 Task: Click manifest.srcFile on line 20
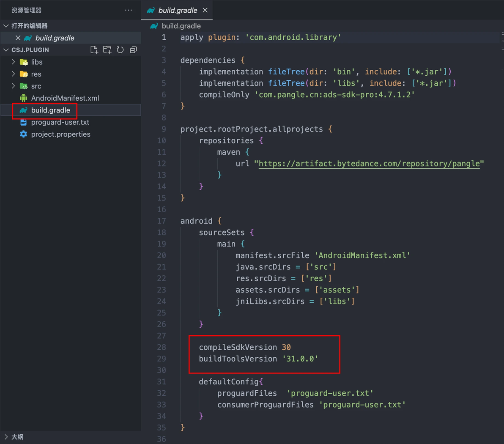[272, 255]
